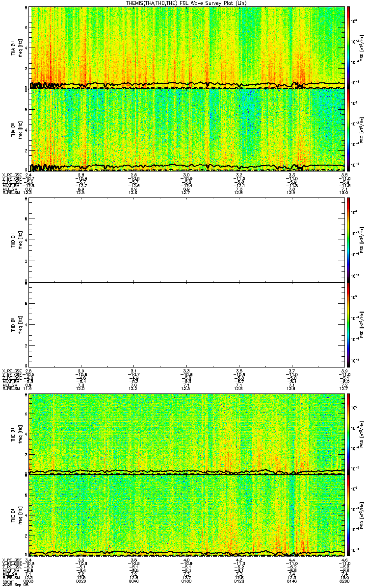This screenshot has height=588, width=368.
Task: Click the THE B∥ spectrogram panel
Action: (186, 515)
